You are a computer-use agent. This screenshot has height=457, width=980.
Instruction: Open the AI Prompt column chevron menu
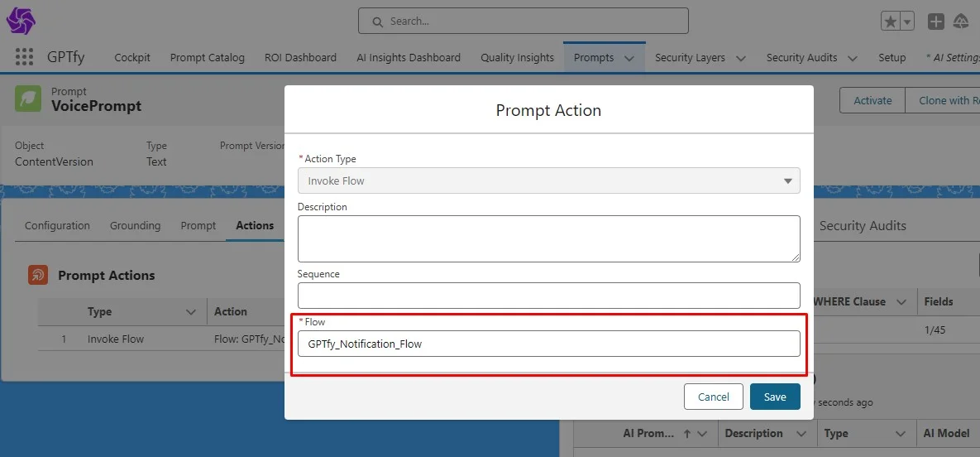(x=702, y=433)
